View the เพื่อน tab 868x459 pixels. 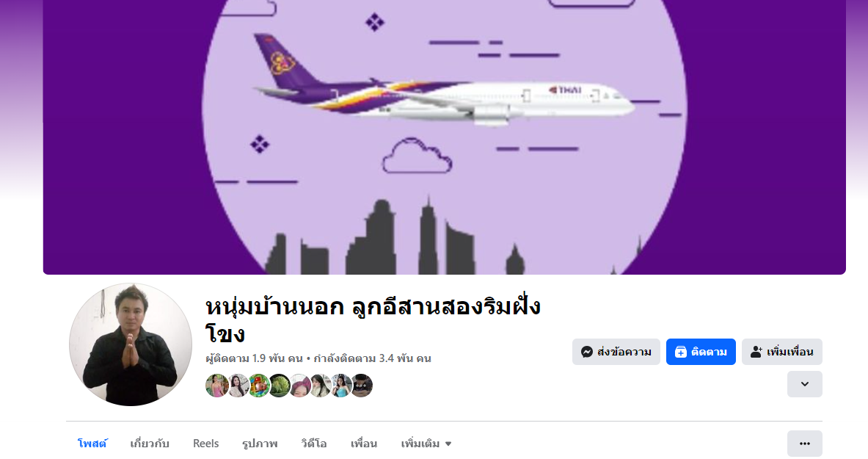click(364, 444)
